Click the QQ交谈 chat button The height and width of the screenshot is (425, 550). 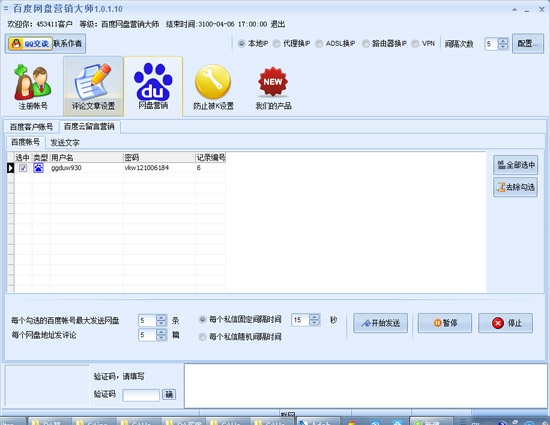[30, 43]
